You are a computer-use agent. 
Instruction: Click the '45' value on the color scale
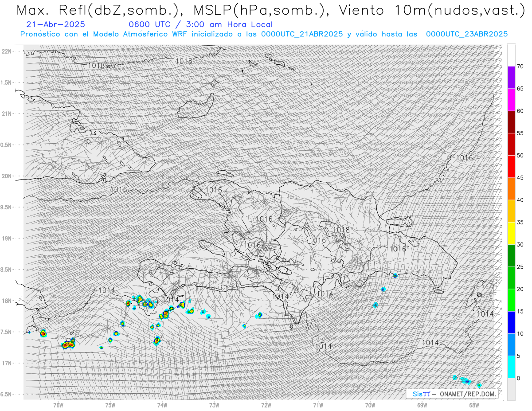pos(520,178)
